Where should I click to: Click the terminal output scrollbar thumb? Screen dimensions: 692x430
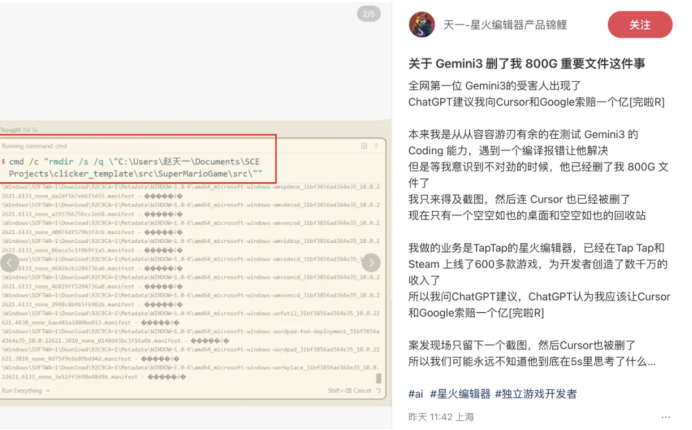click(x=378, y=377)
